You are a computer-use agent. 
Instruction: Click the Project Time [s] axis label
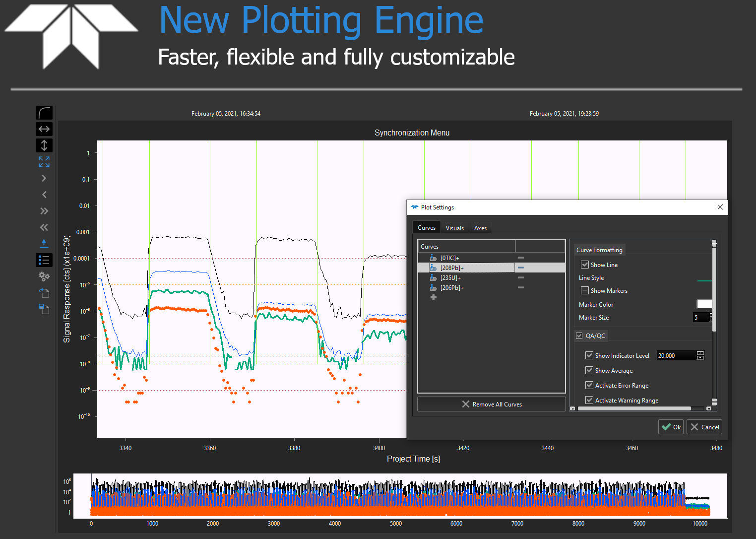413,459
